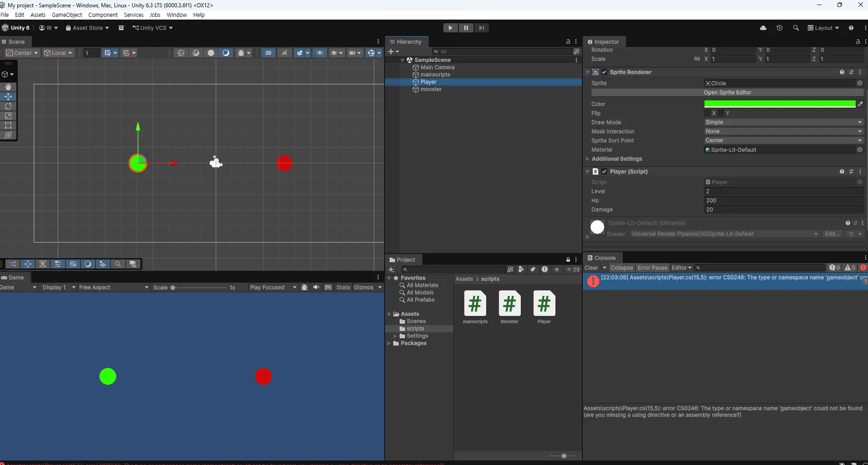Open the Free Aspect dropdown
Screen dimensions: 868x465
point(113,287)
